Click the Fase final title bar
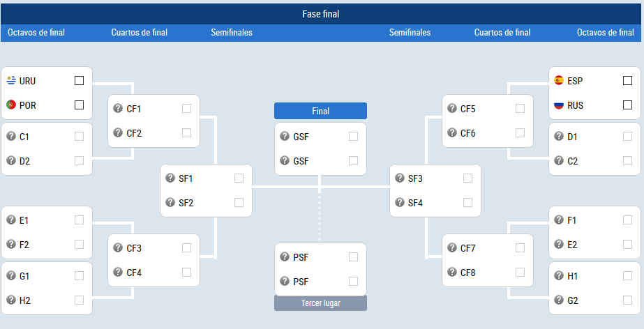Screen dimensions: 644x329 (x=321, y=14)
